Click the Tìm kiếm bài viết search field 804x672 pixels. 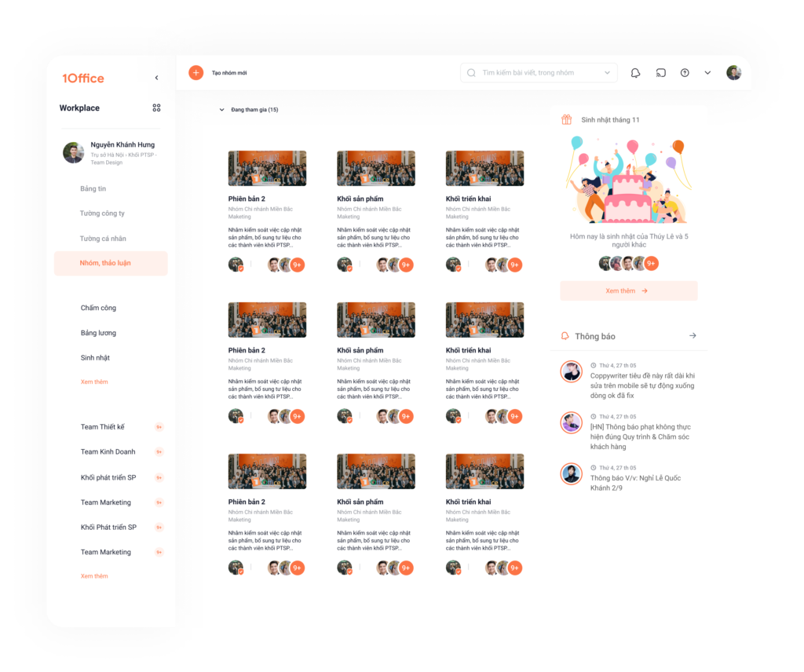(539, 73)
